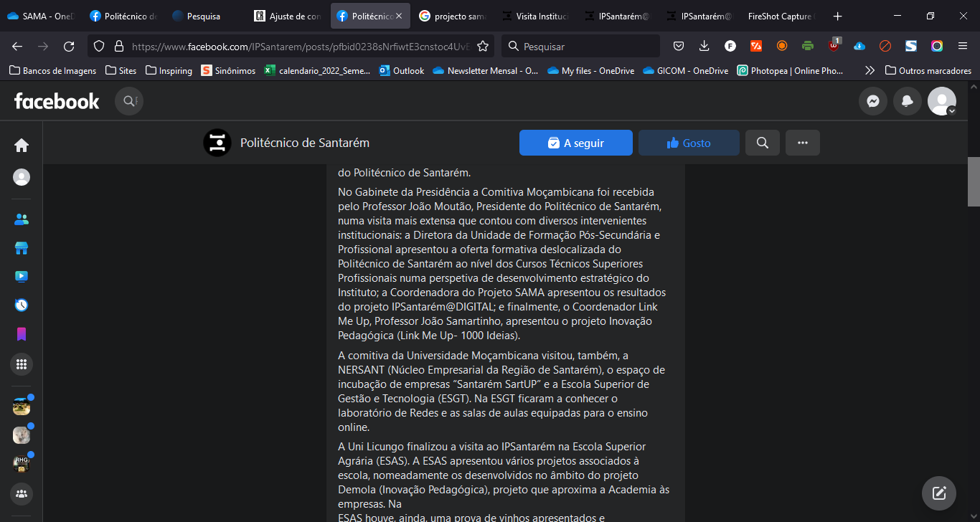The height and width of the screenshot is (522, 980).
Task: Open the Pocket save icon in toolbar
Action: [678, 46]
